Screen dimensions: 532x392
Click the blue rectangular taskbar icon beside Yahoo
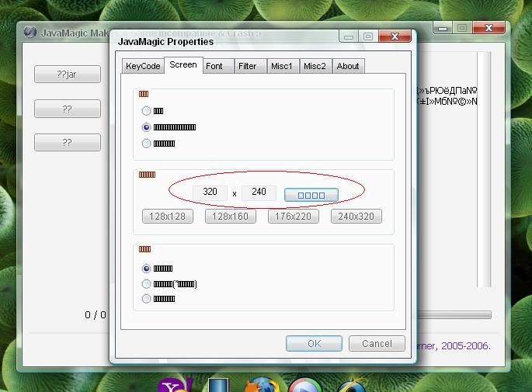[x=218, y=386]
